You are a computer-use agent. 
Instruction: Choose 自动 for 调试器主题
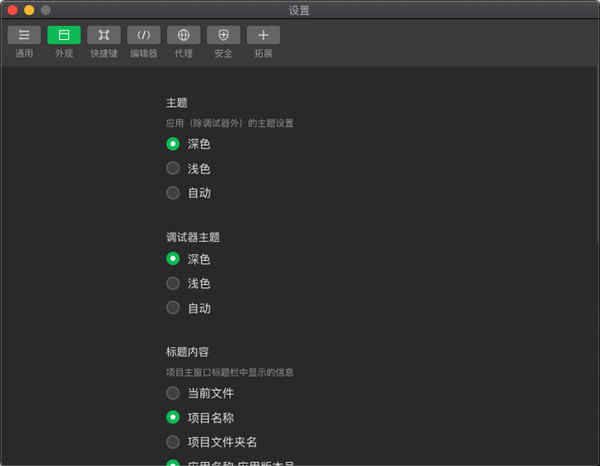click(173, 308)
